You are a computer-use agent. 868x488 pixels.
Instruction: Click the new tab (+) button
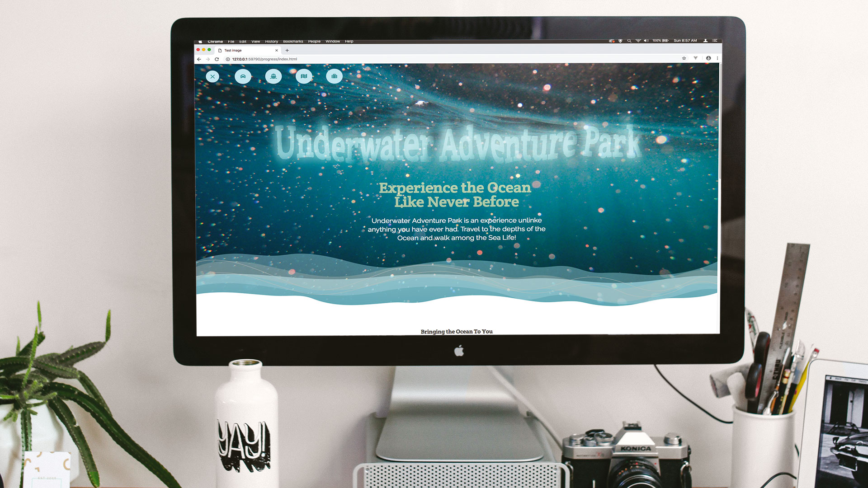coord(288,50)
